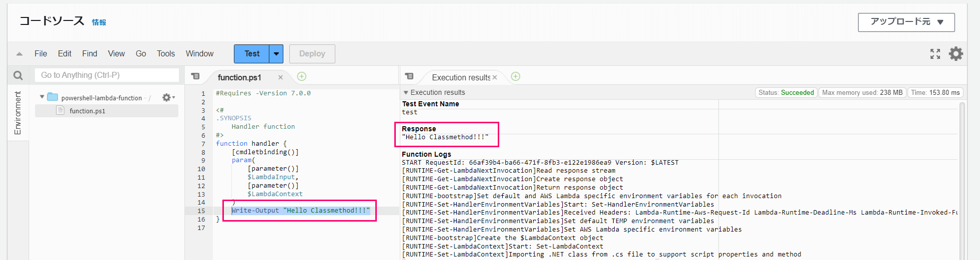Viewport: 980px width, 260px height.
Task: Click the Deploy button
Action: [312, 54]
